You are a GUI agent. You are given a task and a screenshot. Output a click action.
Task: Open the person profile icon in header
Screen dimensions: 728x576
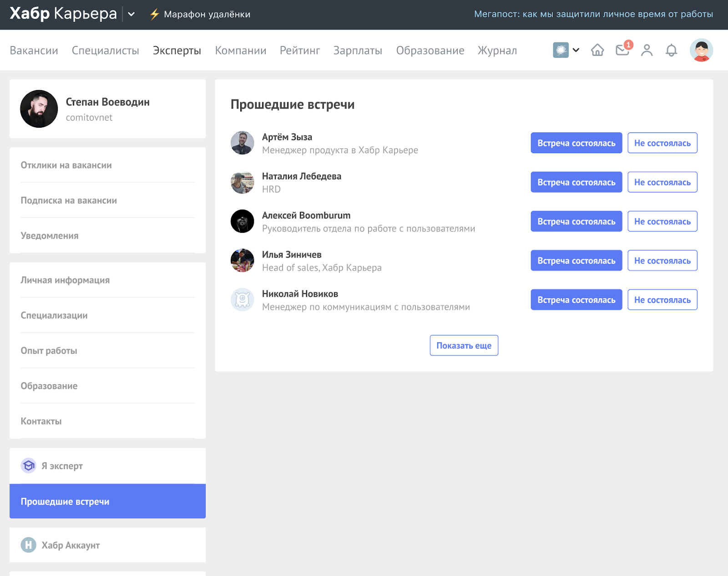click(647, 50)
